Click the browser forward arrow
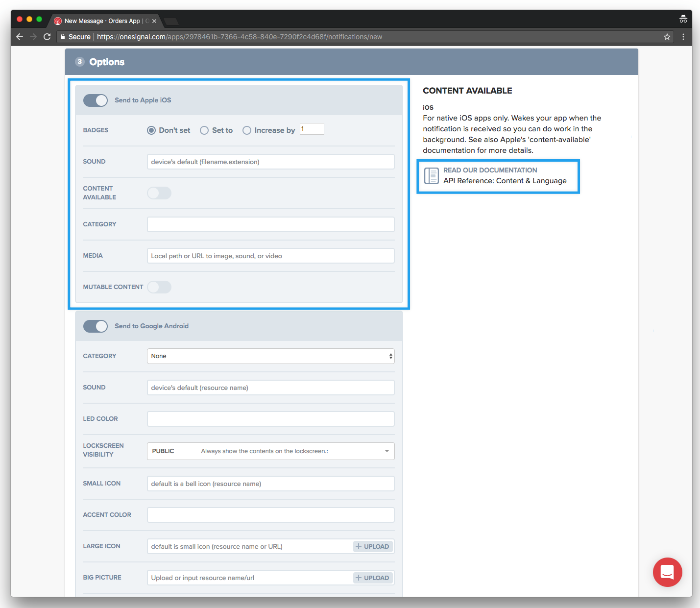Viewport: 700px width, 608px height. point(33,37)
